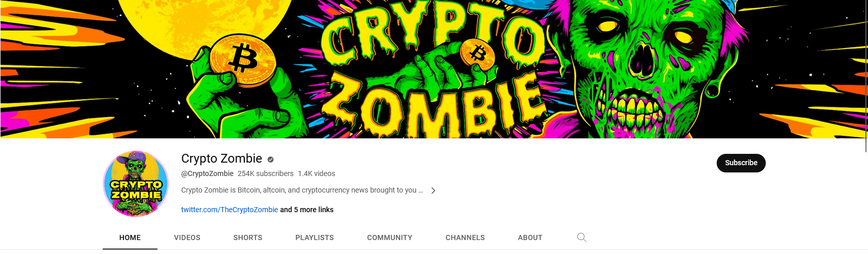Click the Crypto Zombie banner artwork
The width and height of the screenshot is (868, 254).
(433, 69)
